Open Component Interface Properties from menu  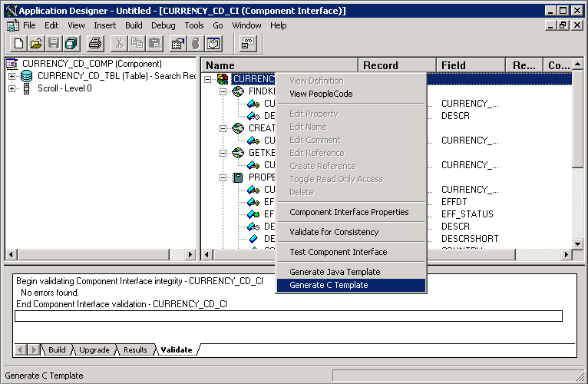point(349,212)
